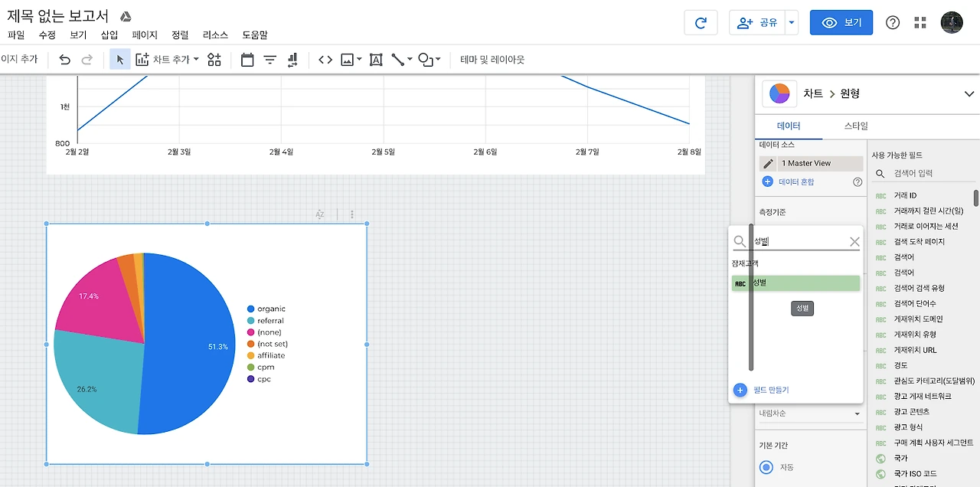Open the chart three-dot more menu
This screenshot has height=487, width=980.
click(352, 215)
